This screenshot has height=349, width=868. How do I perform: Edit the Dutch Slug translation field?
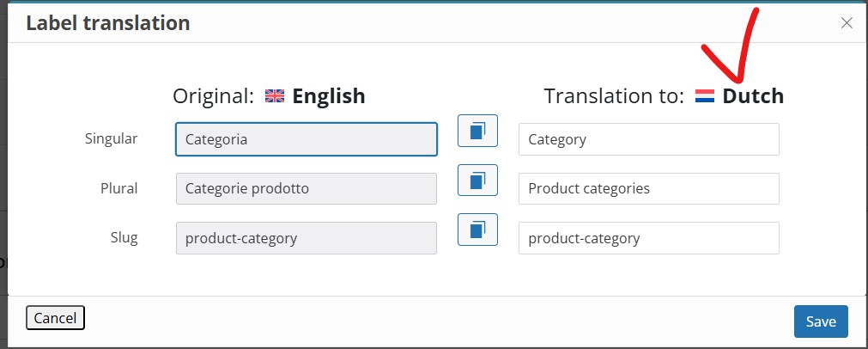tap(649, 238)
